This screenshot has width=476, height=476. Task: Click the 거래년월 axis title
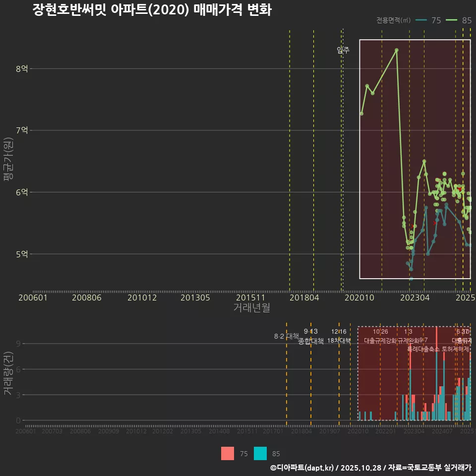[x=252, y=307]
